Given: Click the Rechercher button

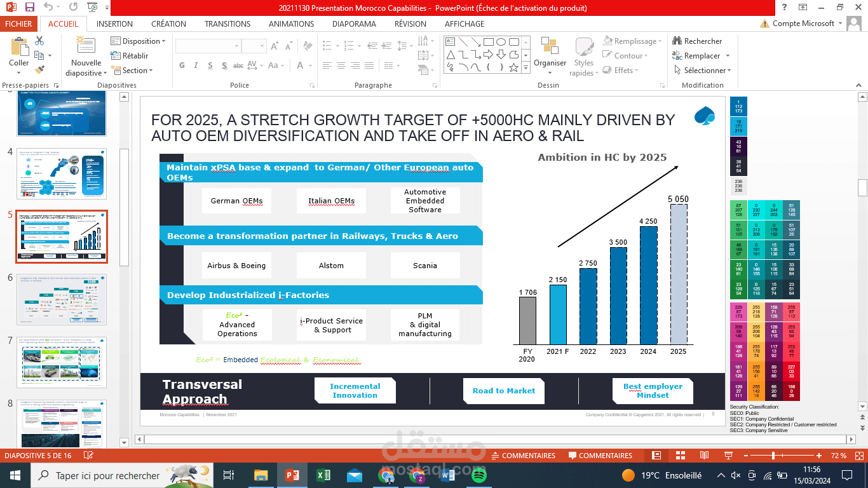Looking at the screenshot, I should [x=697, y=41].
